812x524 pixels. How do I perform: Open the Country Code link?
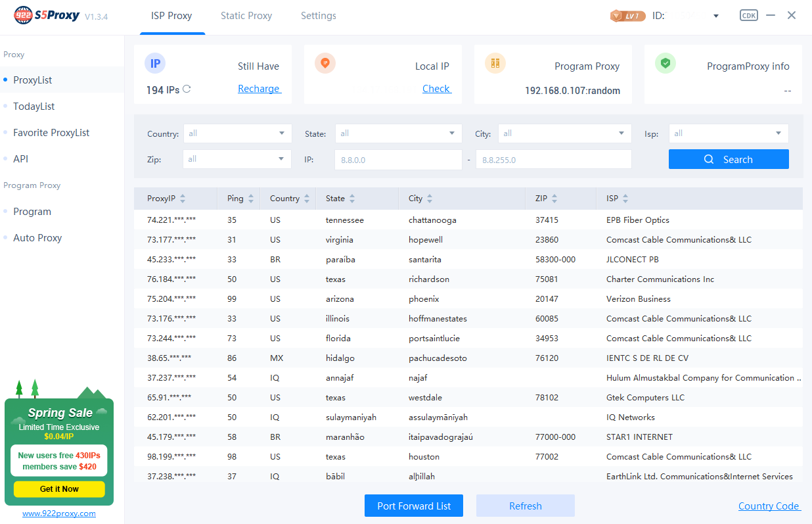(769, 506)
